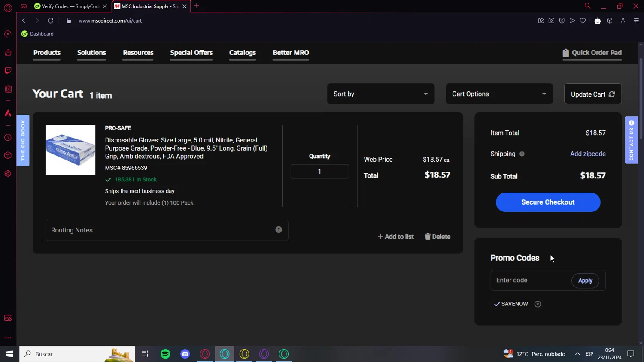The height and width of the screenshot is (362, 644).
Task: Open the Extensions cube in the sidebar
Action: (x=8, y=155)
